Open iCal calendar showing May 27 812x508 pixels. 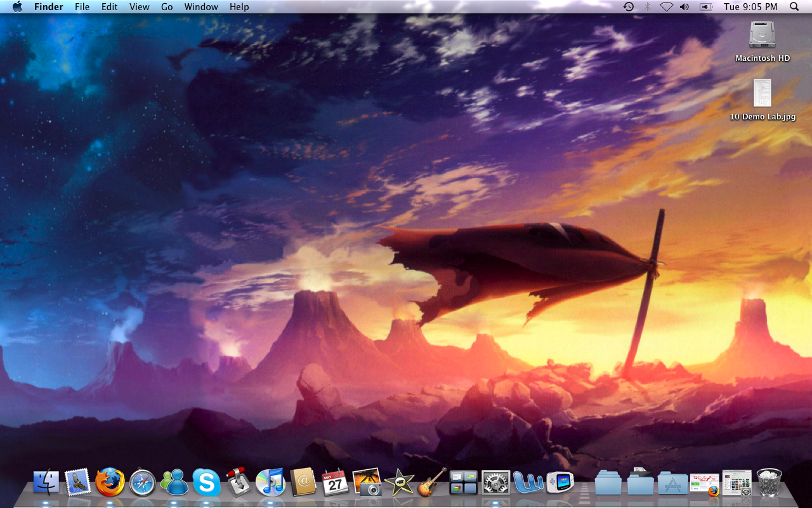click(x=335, y=483)
